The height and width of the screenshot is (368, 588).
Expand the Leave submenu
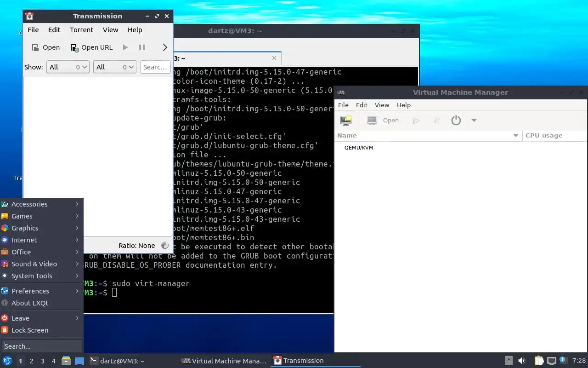[41, 318]
